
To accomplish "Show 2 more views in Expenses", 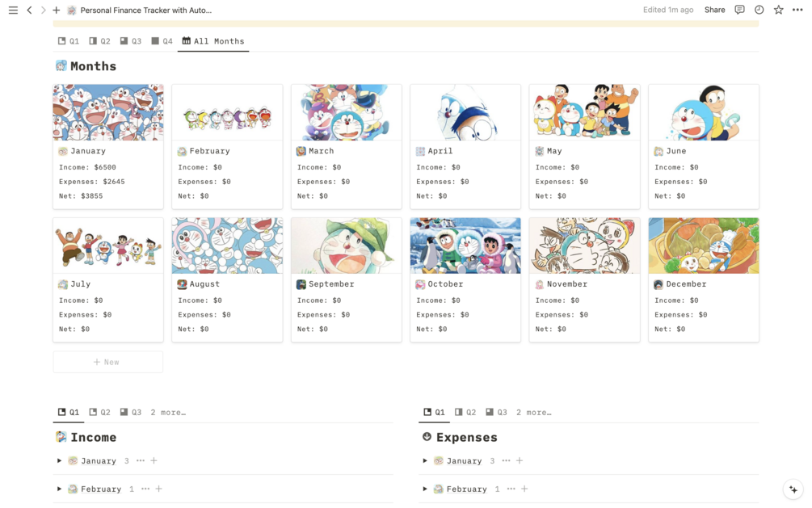I will 534,412.
